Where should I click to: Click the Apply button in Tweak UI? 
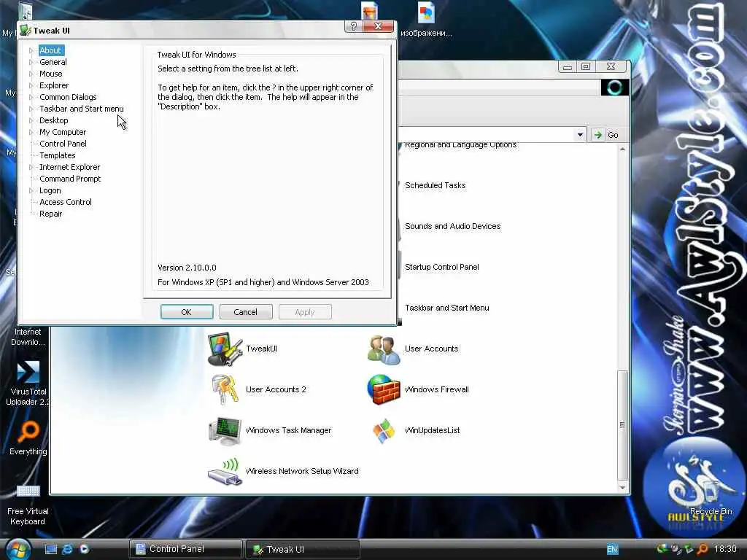[304, 312]
